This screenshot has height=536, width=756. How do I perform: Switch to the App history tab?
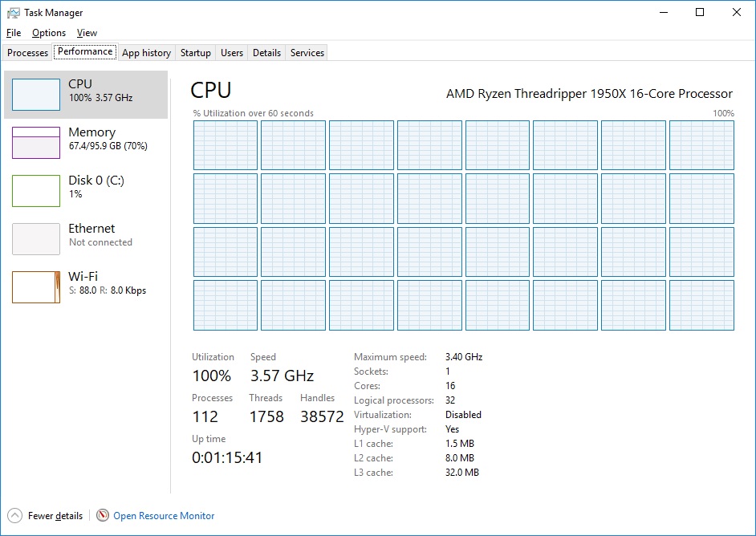pos(146,53)
